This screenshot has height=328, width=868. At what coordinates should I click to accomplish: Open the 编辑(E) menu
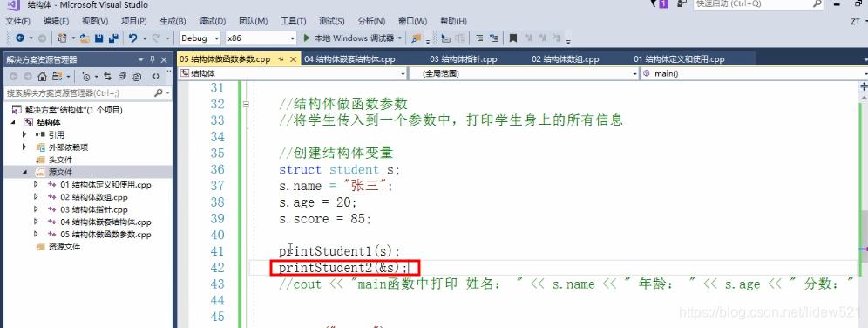point(56,21)
